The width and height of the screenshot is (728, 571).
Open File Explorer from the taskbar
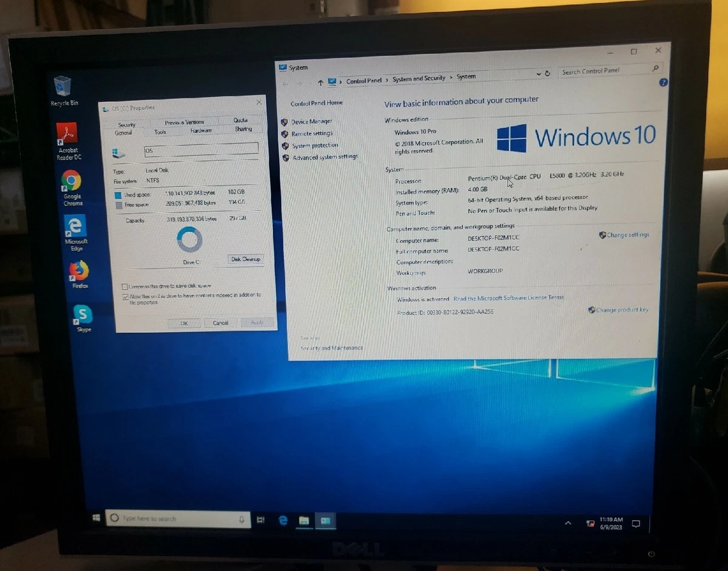[x=304, y=521]
